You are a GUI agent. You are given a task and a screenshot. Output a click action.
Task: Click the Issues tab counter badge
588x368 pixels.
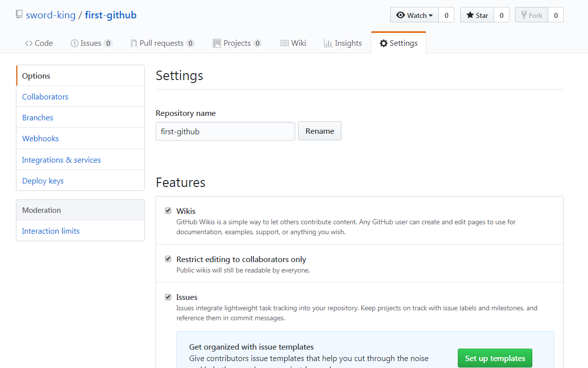108,44
